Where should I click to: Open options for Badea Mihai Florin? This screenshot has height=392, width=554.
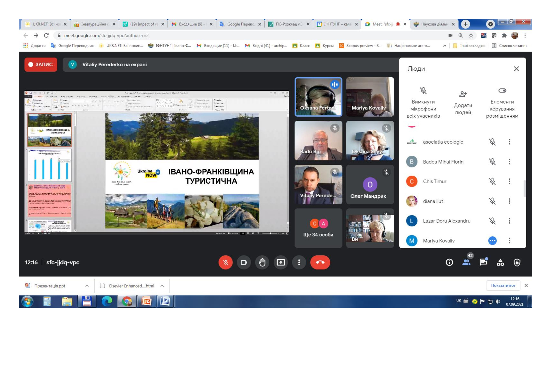[x=509, y=161]
